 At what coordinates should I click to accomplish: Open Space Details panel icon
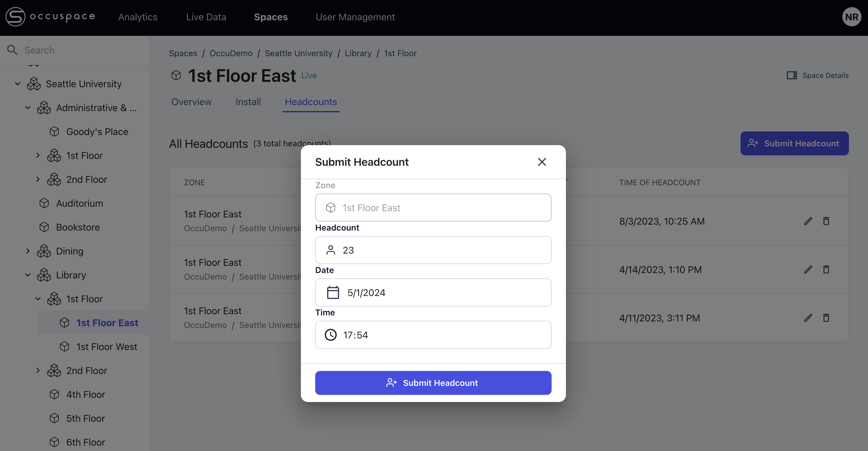click(792, 75)
